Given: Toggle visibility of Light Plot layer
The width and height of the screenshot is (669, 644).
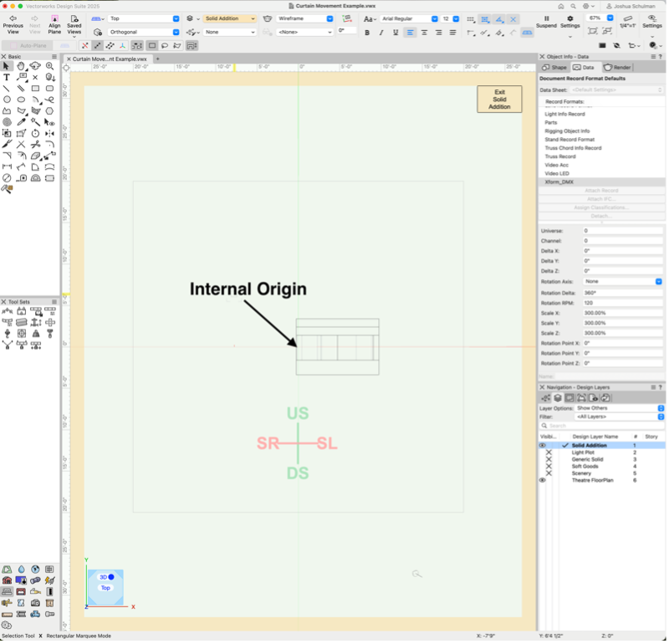Looking at the screenshot, I should point(549,452).
